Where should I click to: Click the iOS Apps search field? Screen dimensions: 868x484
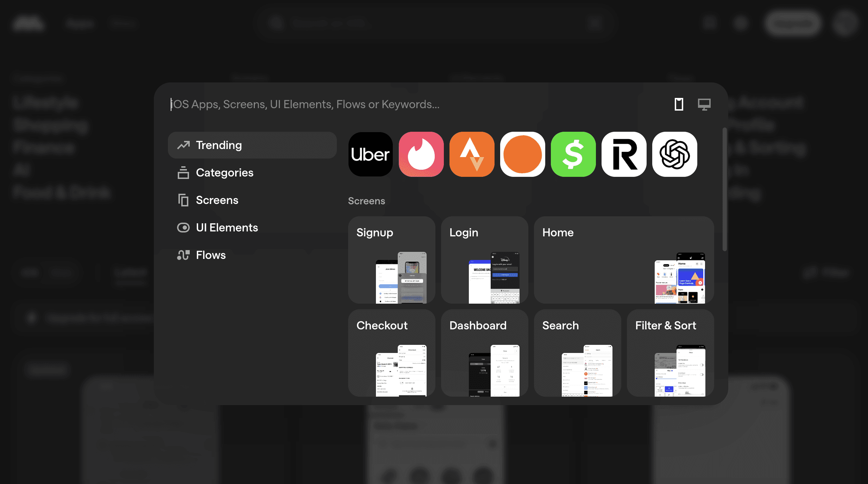tap(387, 104)
